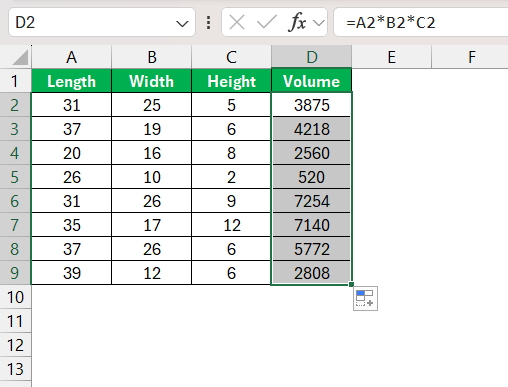Click the cell containing 2560
Screen dimensions: 508x387
312,153
